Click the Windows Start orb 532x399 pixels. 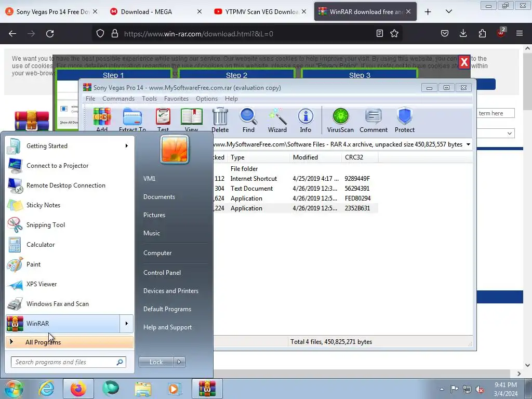point(14,389)
